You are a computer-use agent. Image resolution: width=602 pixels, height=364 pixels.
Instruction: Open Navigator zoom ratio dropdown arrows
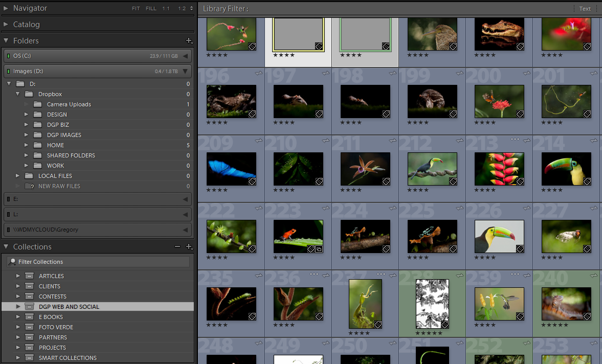tap(191, 9)
